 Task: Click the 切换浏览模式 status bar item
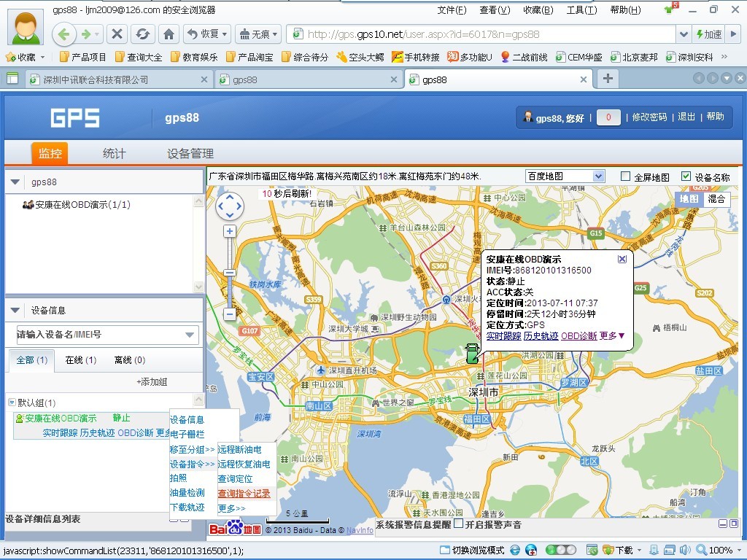tap(472, 551)
